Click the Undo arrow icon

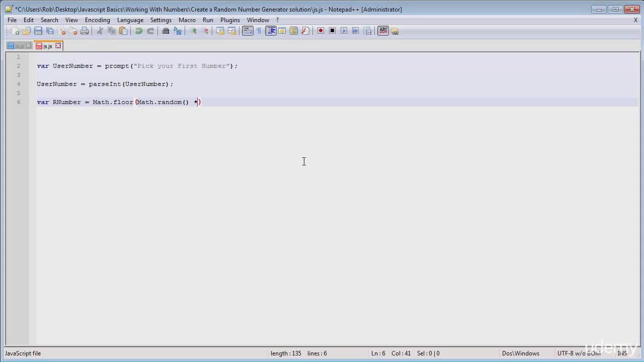pyautogui.click(x=139, y=31)
